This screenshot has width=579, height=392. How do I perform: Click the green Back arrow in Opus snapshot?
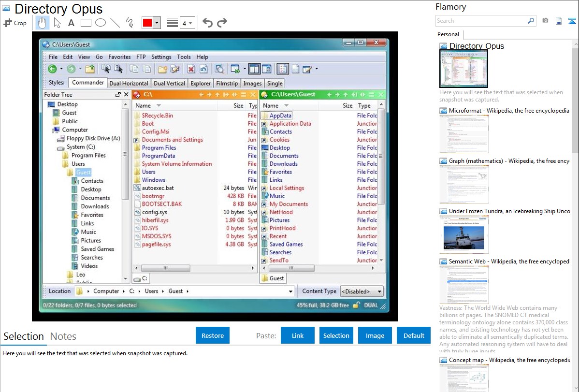coord(52,69)
